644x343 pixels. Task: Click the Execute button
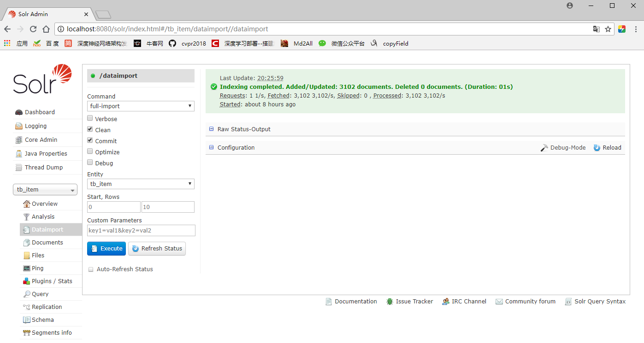106,249
